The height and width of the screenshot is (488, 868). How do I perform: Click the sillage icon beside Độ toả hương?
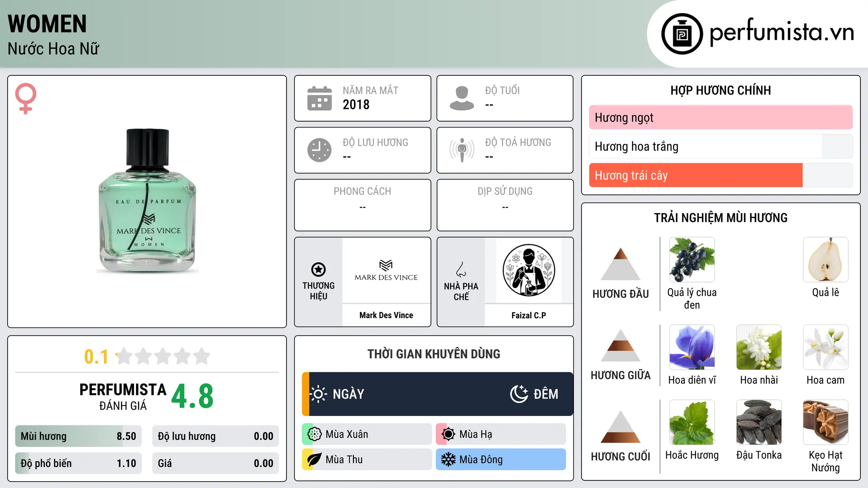(462, 150)
